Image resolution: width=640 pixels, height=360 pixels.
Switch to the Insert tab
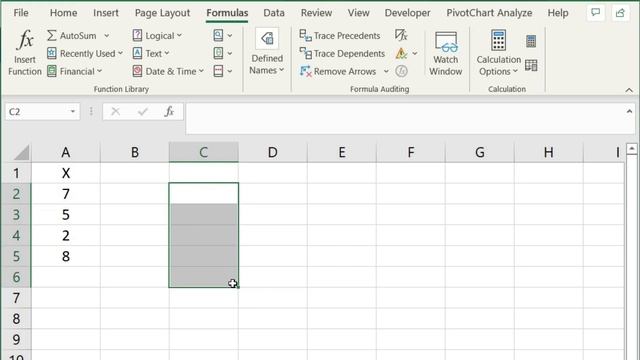click(x=106, y=13)
